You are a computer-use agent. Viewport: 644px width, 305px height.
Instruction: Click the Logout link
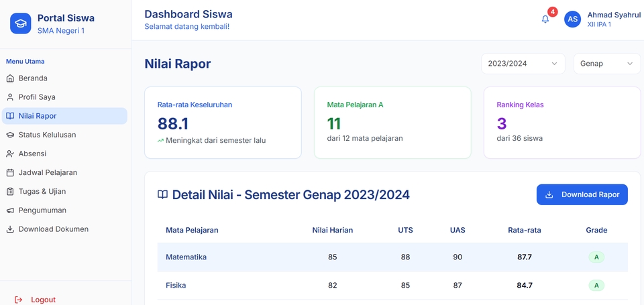[x=43, y=300]
